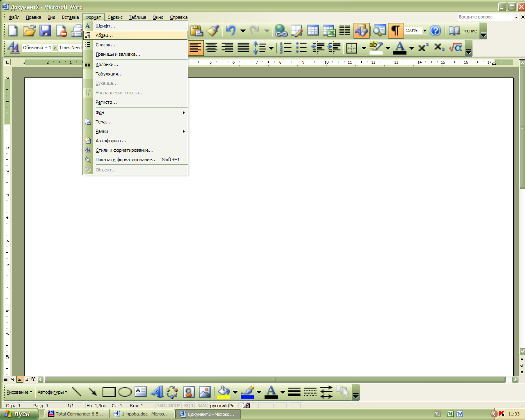Select the Rectangle drawing tool
525x420 pixels.
[x=109, y=392]
